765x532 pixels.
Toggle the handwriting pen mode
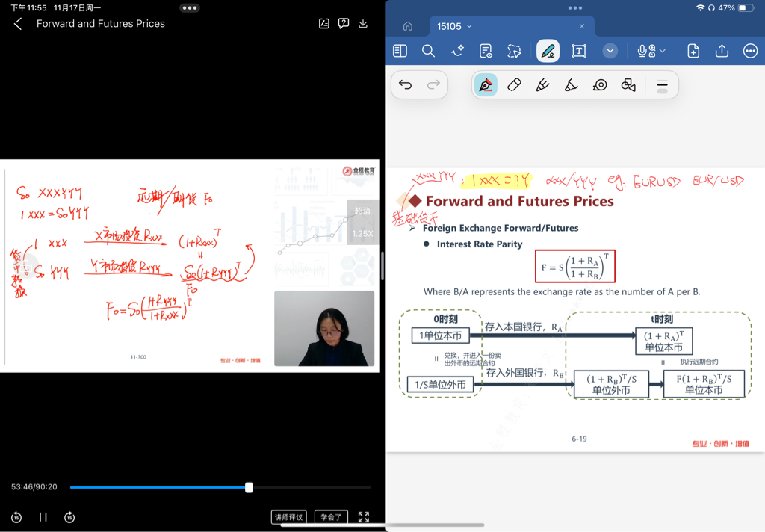548,51
